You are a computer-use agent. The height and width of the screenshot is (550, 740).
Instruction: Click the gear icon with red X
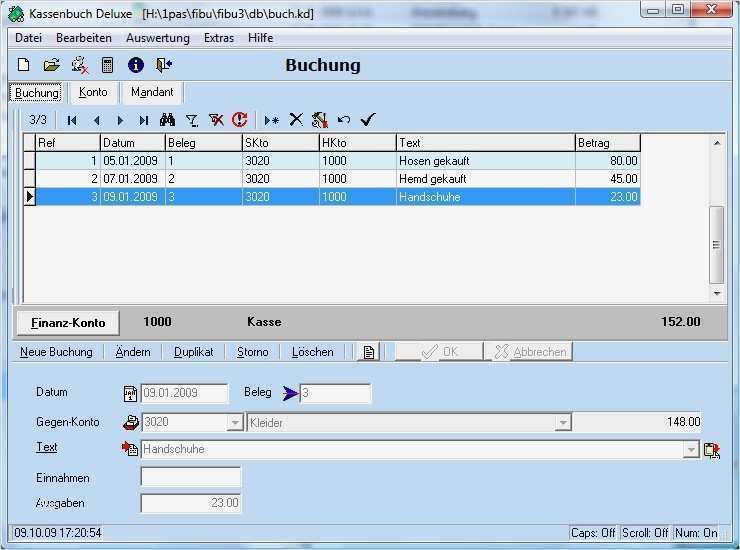(80, 65)
